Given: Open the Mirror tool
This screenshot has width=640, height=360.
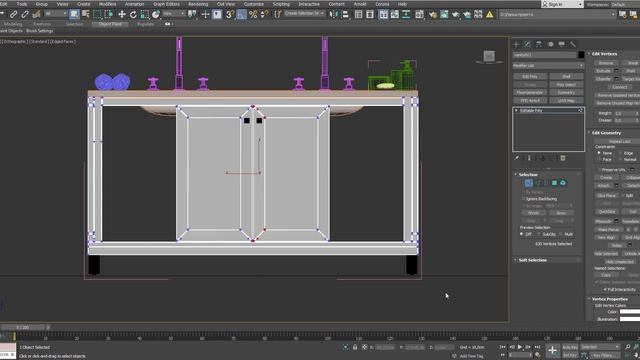Looking at the screenshot, I should click(334, 14).
